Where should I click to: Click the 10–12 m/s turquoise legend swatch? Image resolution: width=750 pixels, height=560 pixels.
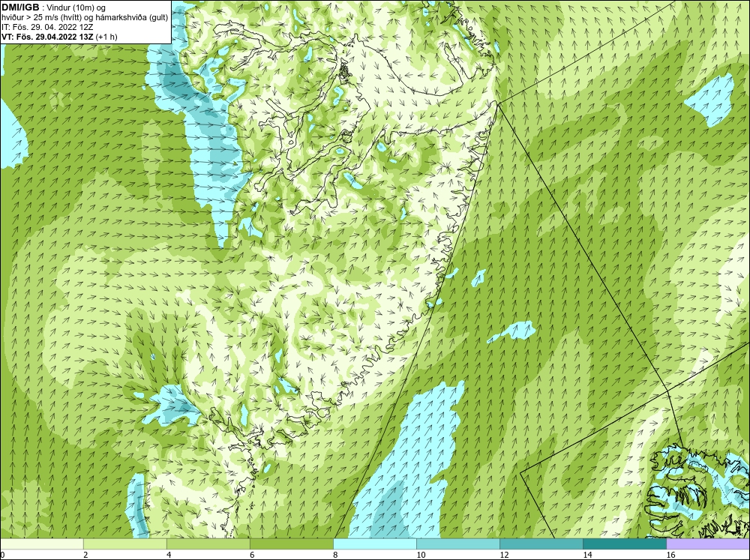457,544
